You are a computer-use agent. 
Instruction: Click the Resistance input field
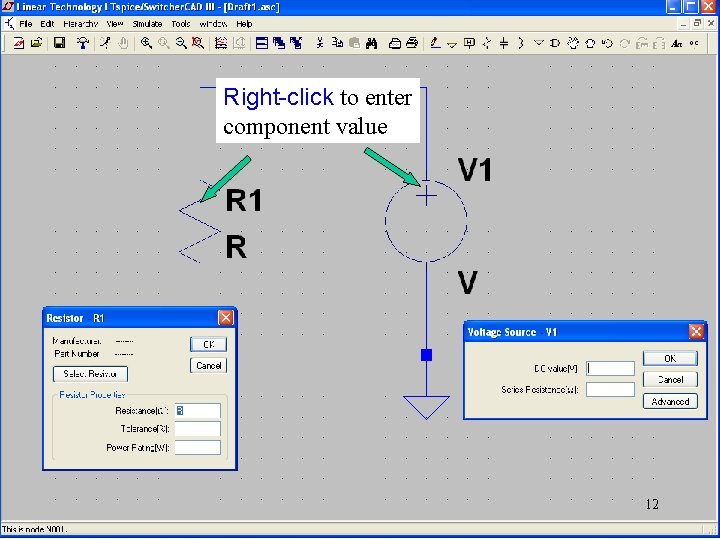[197, 411]
